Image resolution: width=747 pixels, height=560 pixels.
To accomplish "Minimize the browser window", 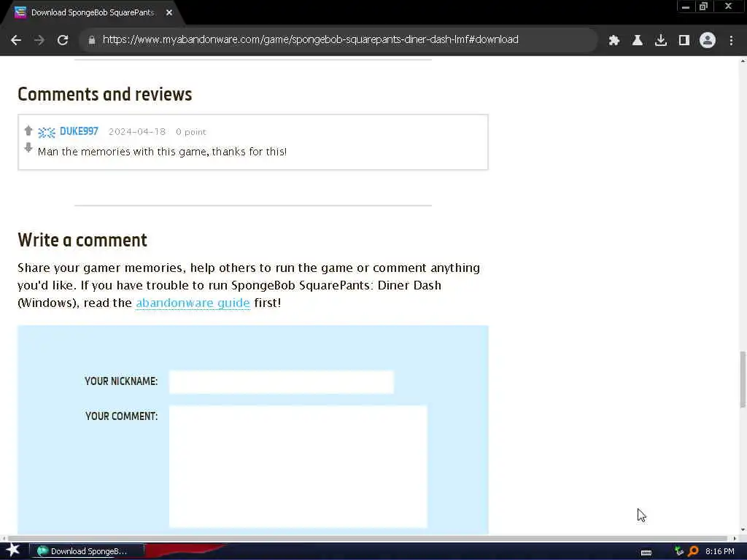I will [x=686, y=7].
